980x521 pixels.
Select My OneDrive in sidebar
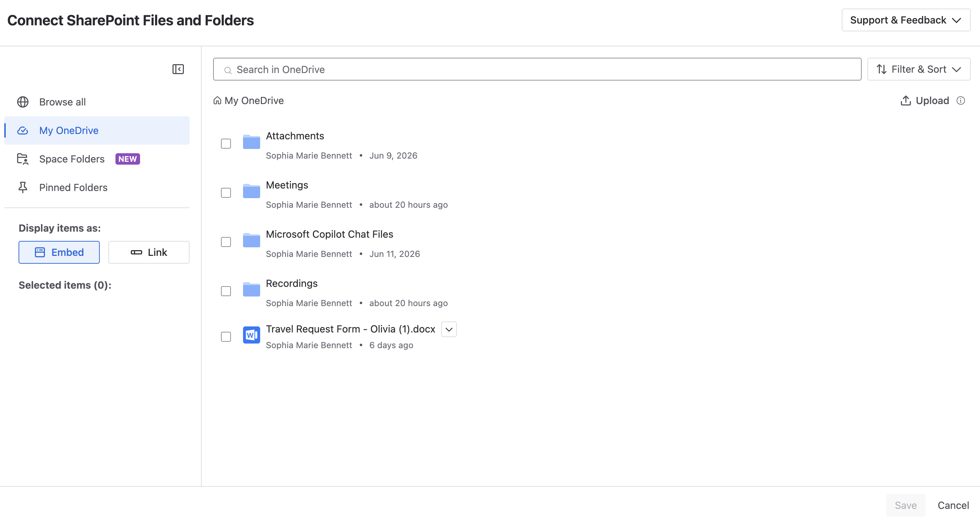(x=97, y=130)
